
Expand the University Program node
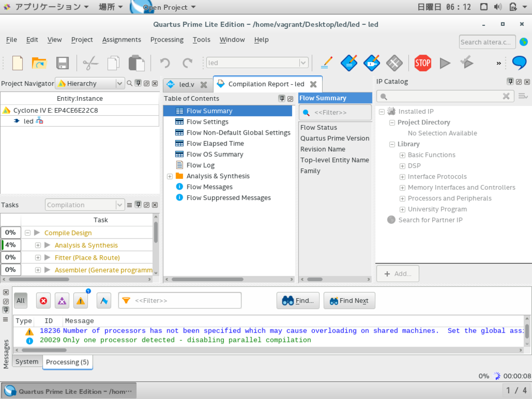(403, 209)
